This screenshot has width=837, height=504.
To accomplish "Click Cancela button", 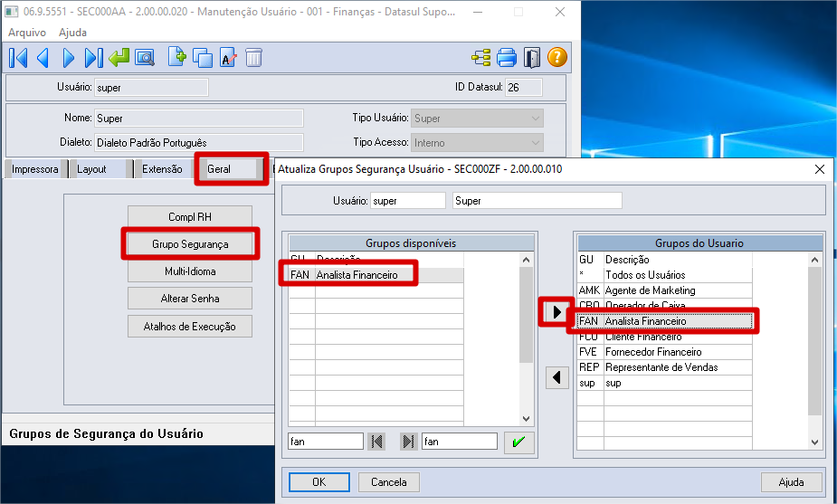I will tap(388, 482).
